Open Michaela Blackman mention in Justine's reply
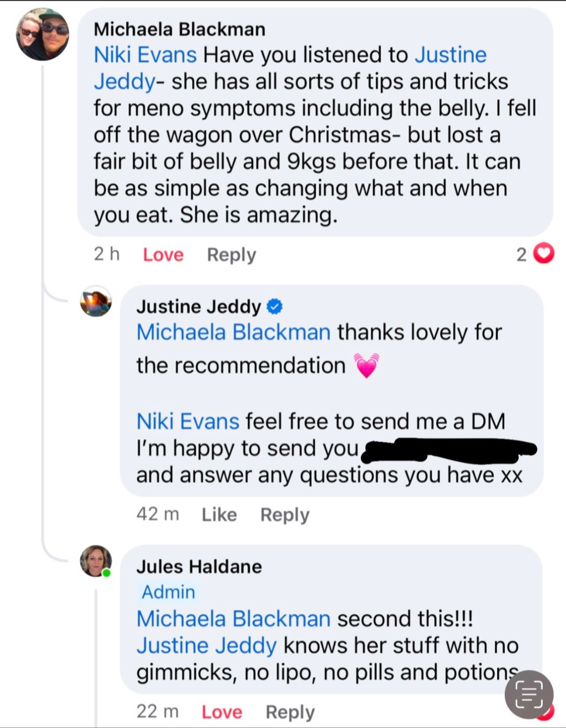 [x=233, y=332]
